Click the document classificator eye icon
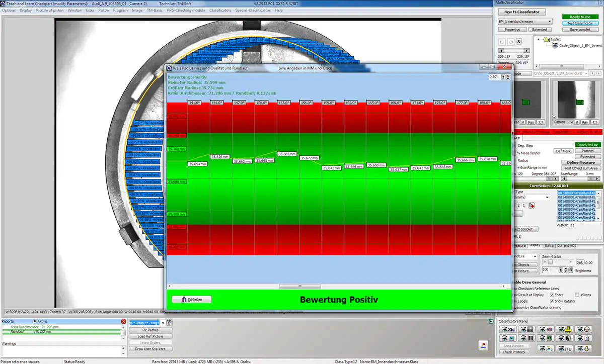The width and height of the screenshot is (604, 364). pyautogui.click(x=583, y=338)
